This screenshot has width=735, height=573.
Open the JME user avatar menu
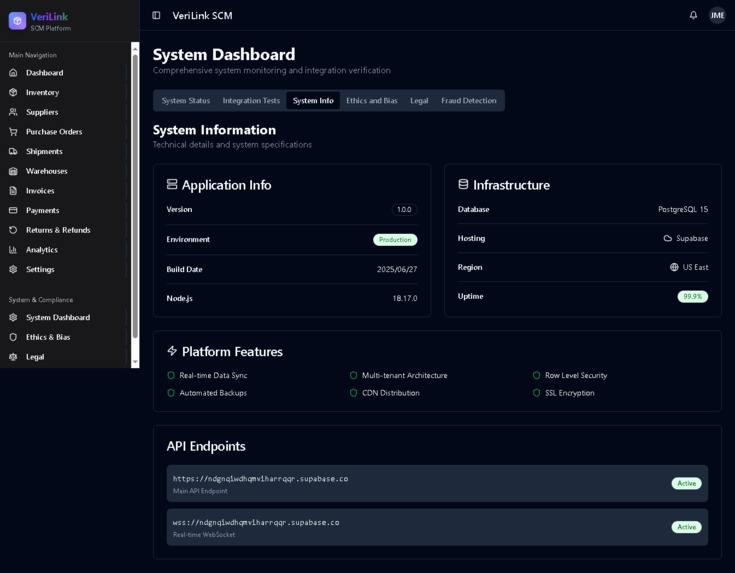pyautogui.click(x=717, y=15)
